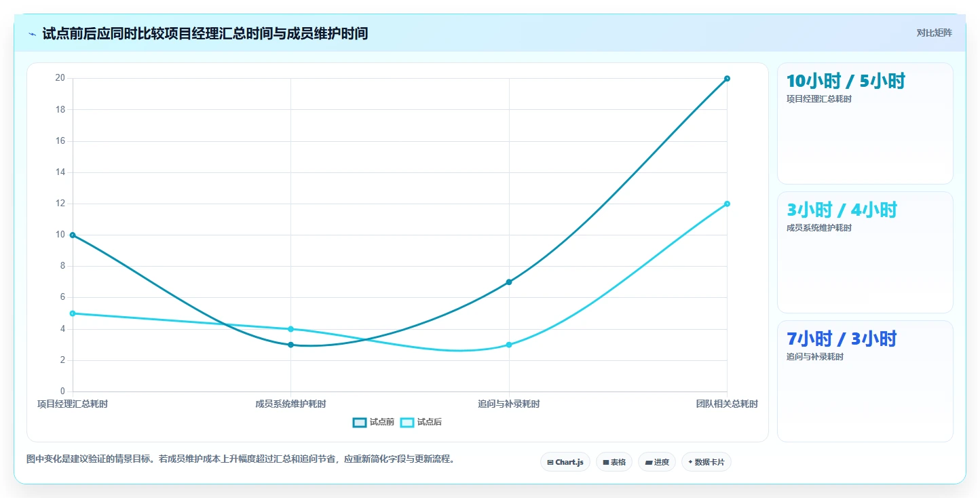This screenshot has height=498, width=980.
Task: Click x-axis label 成员系统维护耗时
Action: pyautogui.click(x=290, y=404)
